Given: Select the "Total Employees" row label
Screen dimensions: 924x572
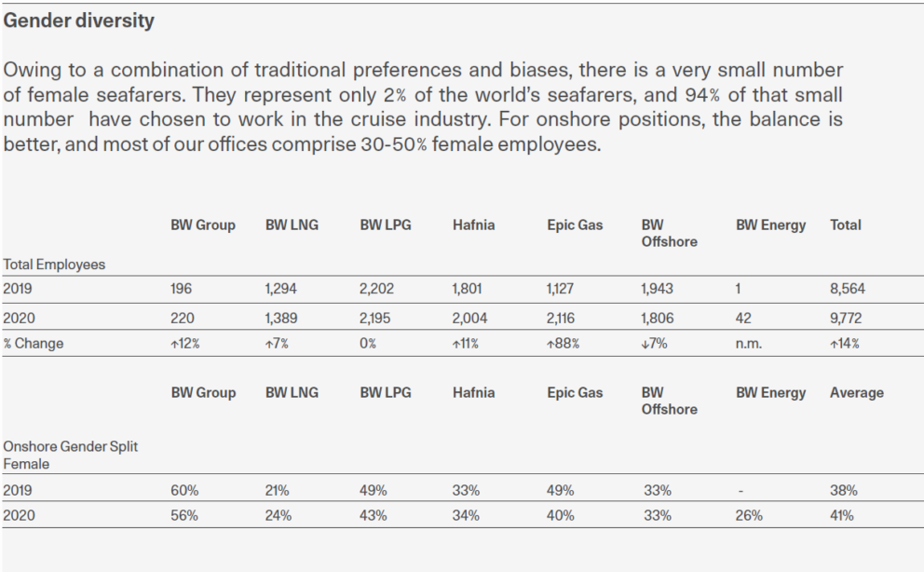Looking at the screenshot, I should pyautogui.click(x=54, y=265).
